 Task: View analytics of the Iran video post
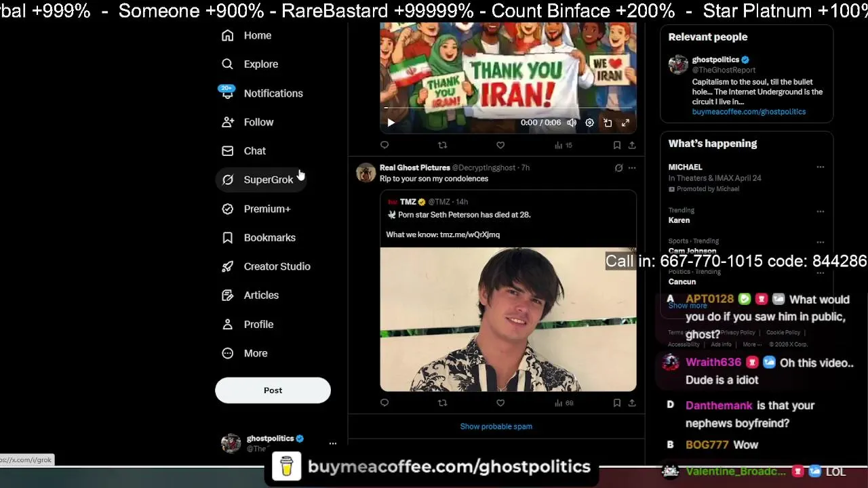tap(564, 145)
